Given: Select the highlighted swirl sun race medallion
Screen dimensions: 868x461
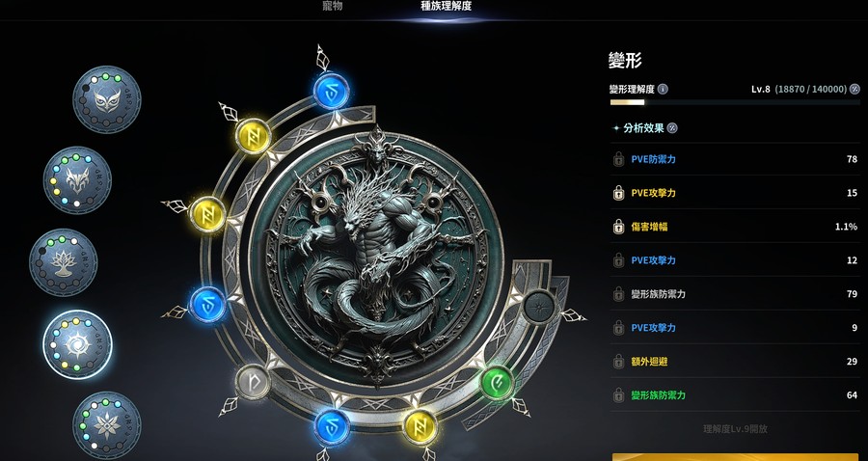Looking at the screenshot, I should [x=77, y=344].
